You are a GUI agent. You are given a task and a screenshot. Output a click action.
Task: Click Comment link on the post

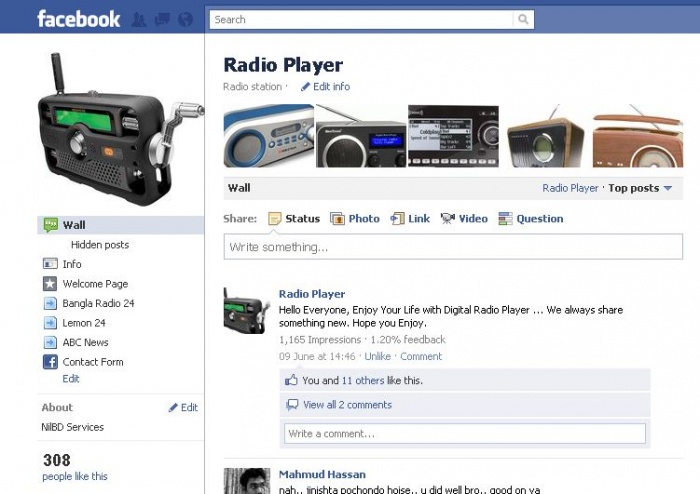tap(421, 357)
